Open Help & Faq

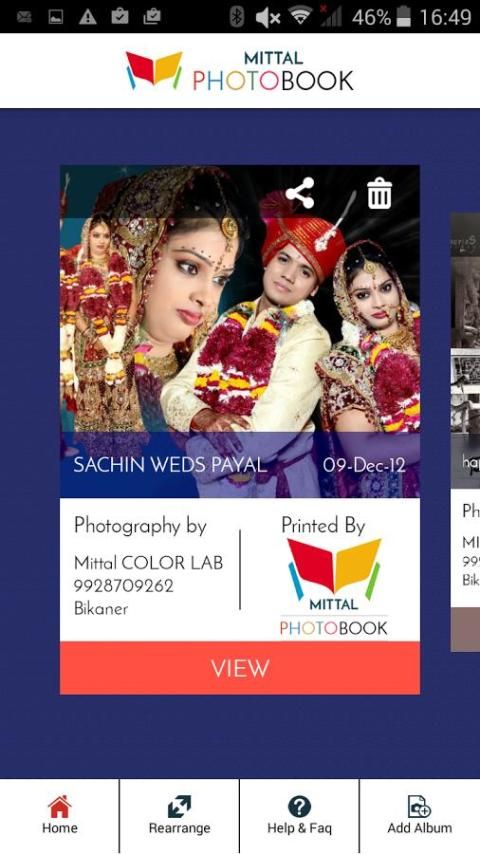point(299,815)
